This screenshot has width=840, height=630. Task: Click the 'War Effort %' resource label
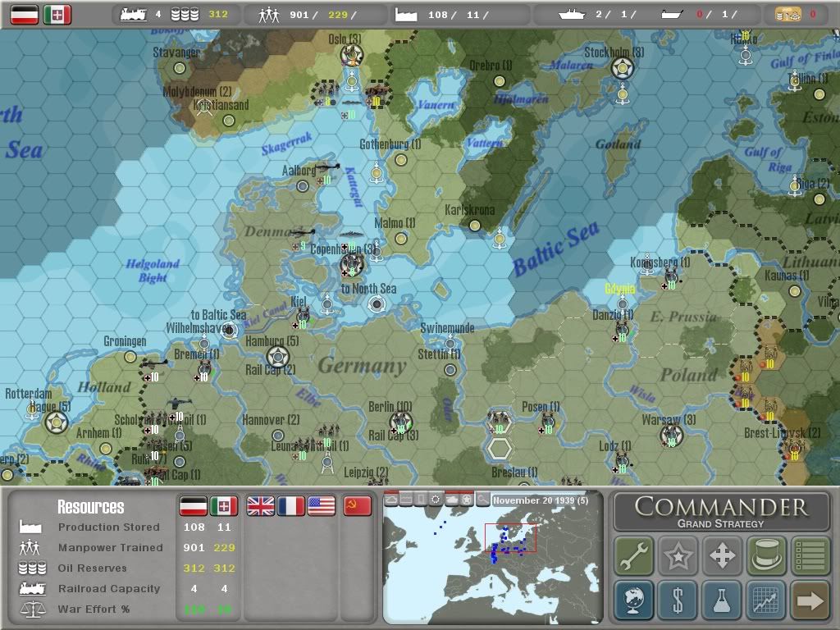tap(94, 609)
